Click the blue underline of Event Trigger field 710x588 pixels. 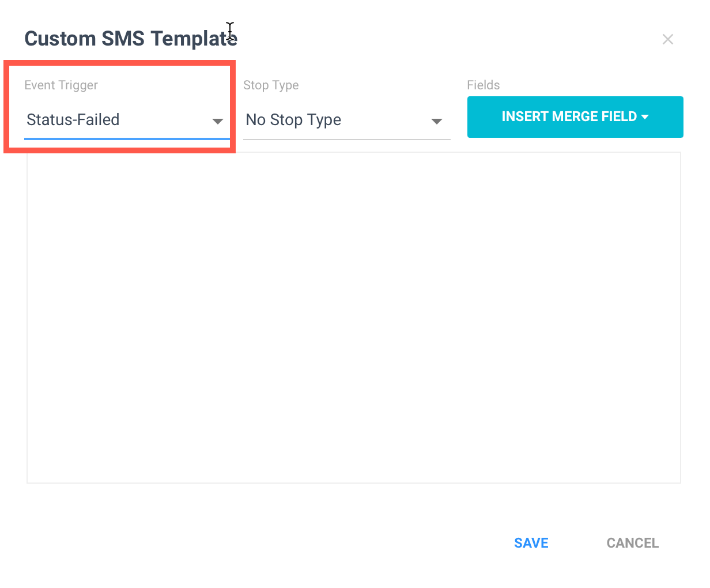pyautogui.click(x=127, y=139)
